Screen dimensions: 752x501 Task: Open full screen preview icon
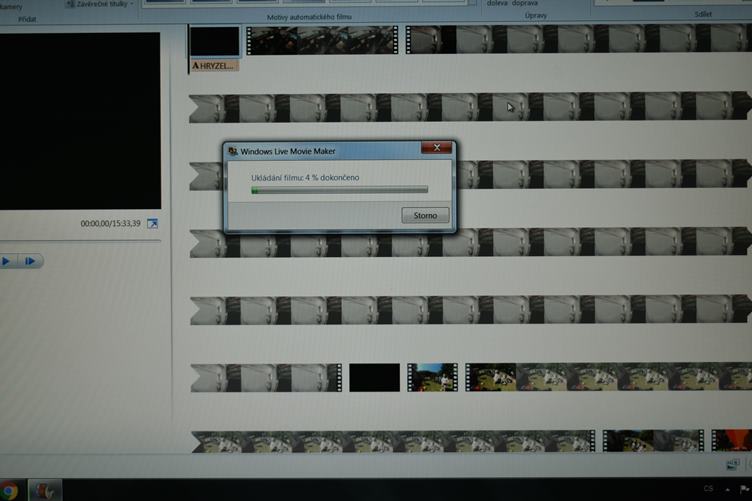point(153,223)
